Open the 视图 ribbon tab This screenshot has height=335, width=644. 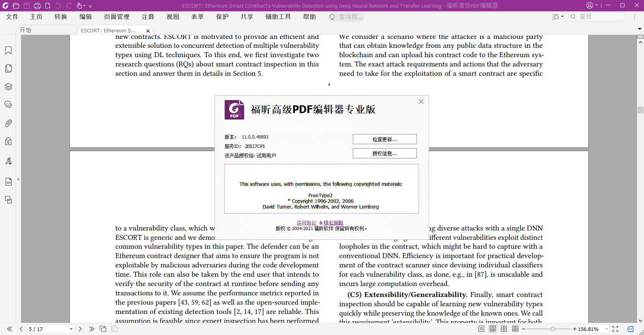coord(173,17)
